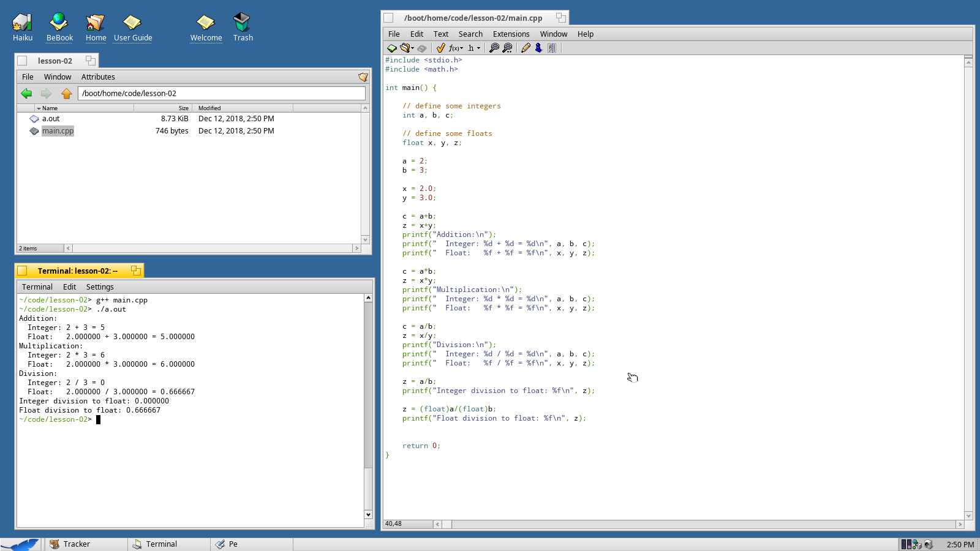
Task: Sort files by Name column header
Action: click(84, 108)
